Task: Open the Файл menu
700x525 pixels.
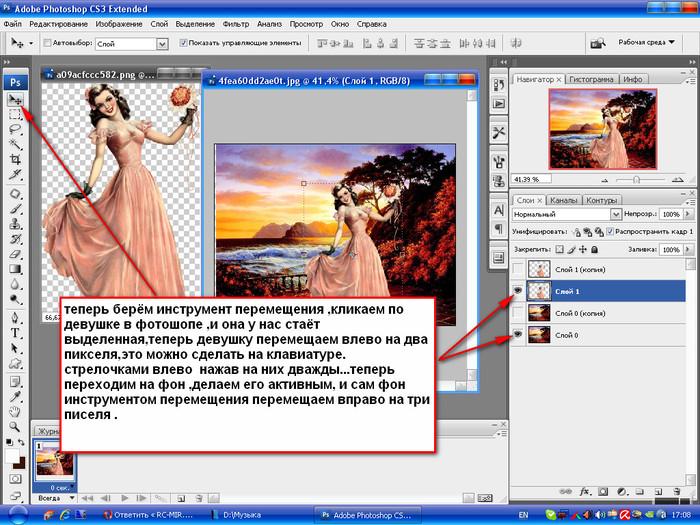Action: tap(12, 24)
